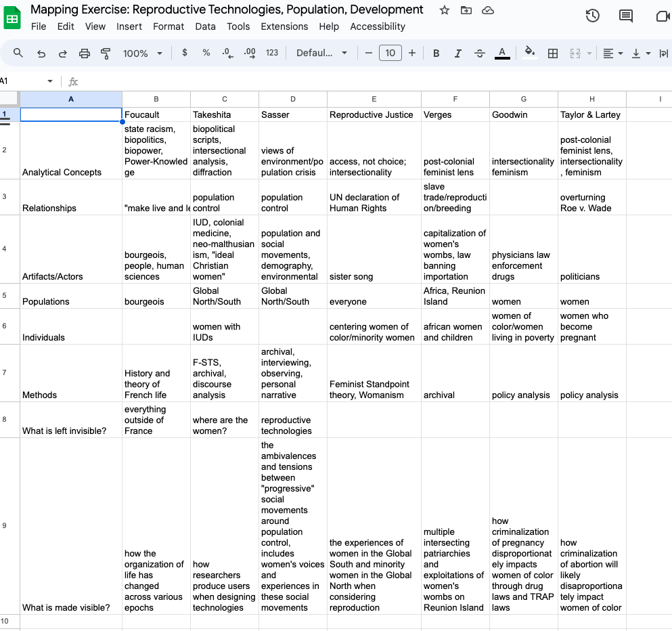This screenshot has height=631, width=672.
Task: Expand the font family dropdown
Action: click(321, 53)
